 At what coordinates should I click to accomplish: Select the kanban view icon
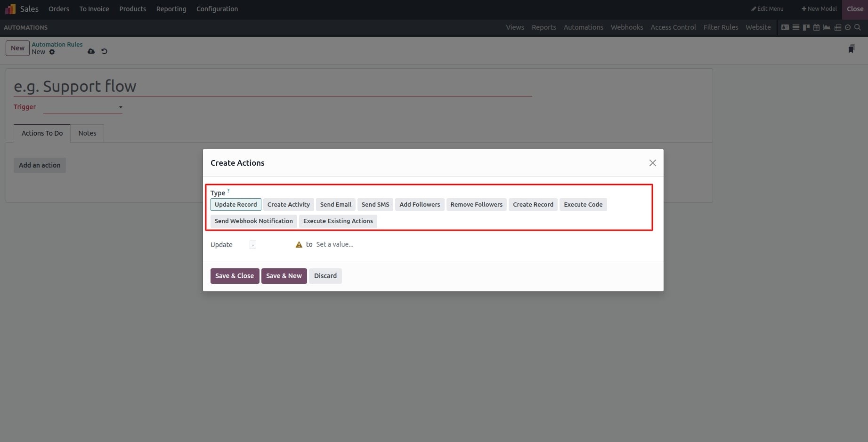pyautogui.click(x=806, y=27)
